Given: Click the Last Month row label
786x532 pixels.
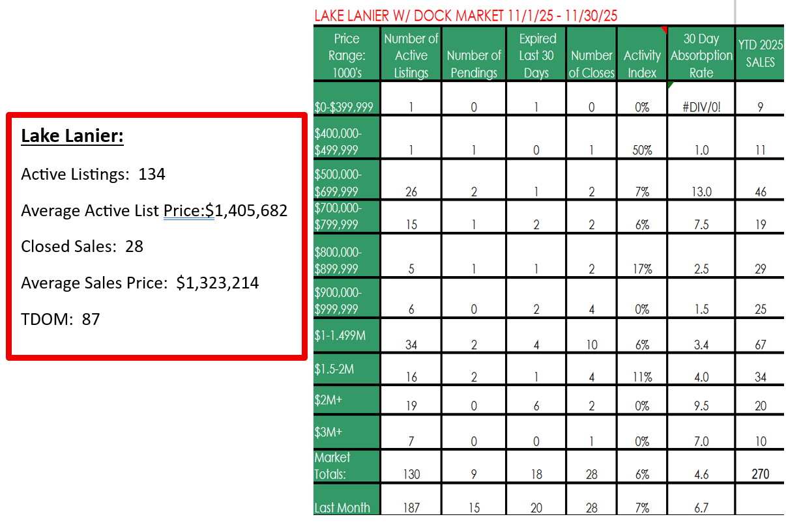Looking at the screenshot, I should [342, 508].
